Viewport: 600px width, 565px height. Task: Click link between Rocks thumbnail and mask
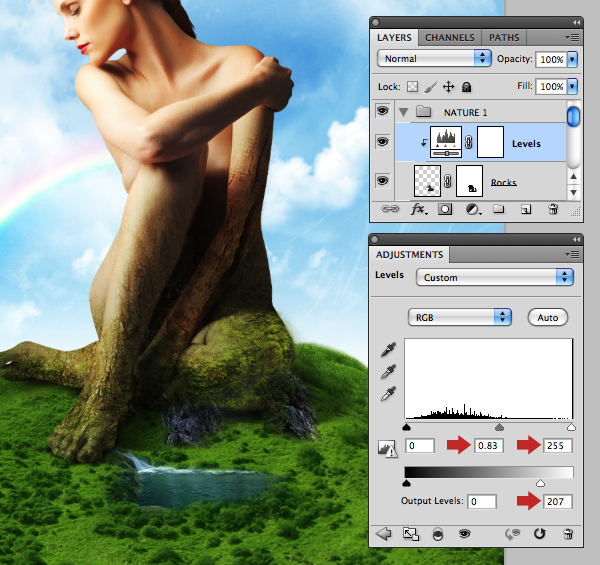[x=448, y=181]
